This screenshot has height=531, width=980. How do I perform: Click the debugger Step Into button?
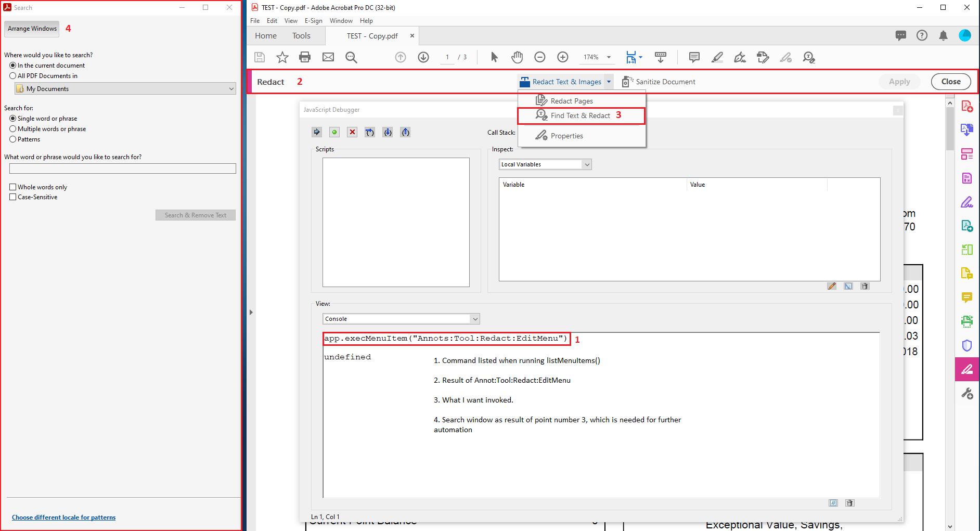tap(388, 132)
